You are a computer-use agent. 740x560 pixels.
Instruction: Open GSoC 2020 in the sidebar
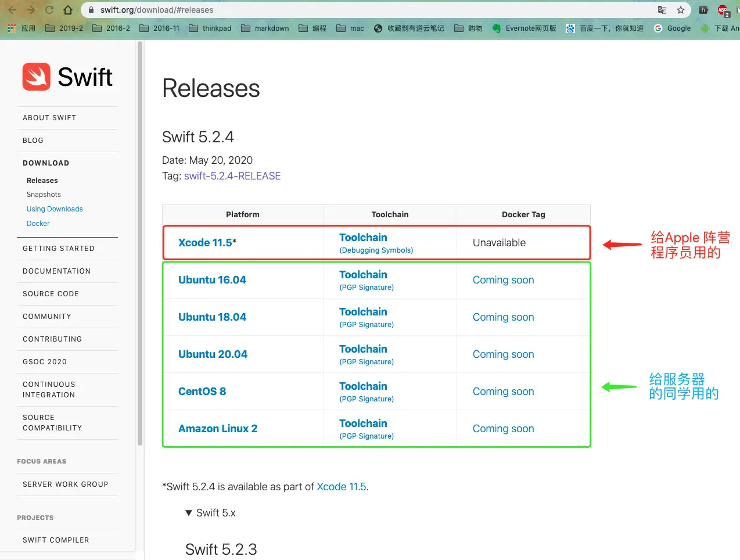click(45, 362)
